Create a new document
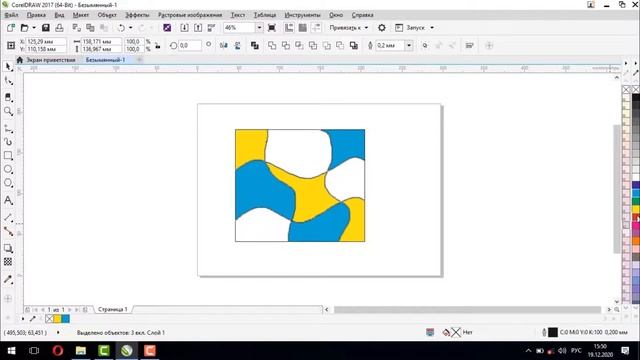The image size is (640, 360). tap(11, 28)
